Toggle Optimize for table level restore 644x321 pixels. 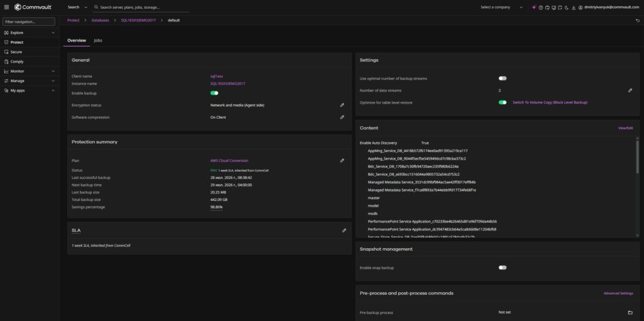502,102
